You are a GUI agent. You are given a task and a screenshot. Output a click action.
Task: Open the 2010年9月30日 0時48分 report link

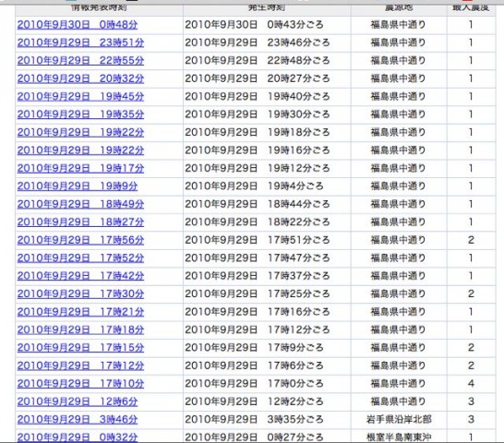pos(78,25)
